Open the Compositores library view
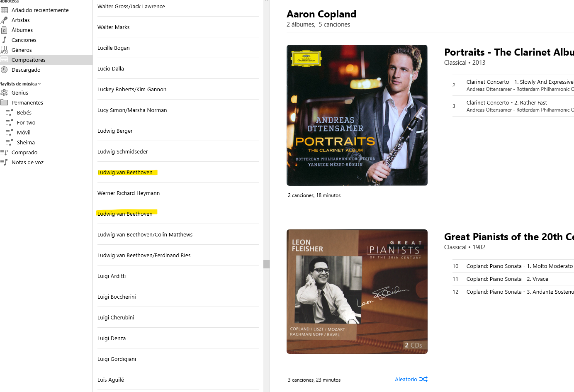 click(28, 60)
